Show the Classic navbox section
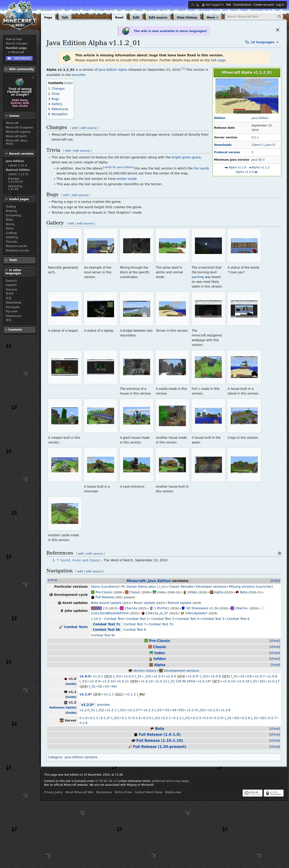Viewport: 289px width, 868px height. click(275, 647)
